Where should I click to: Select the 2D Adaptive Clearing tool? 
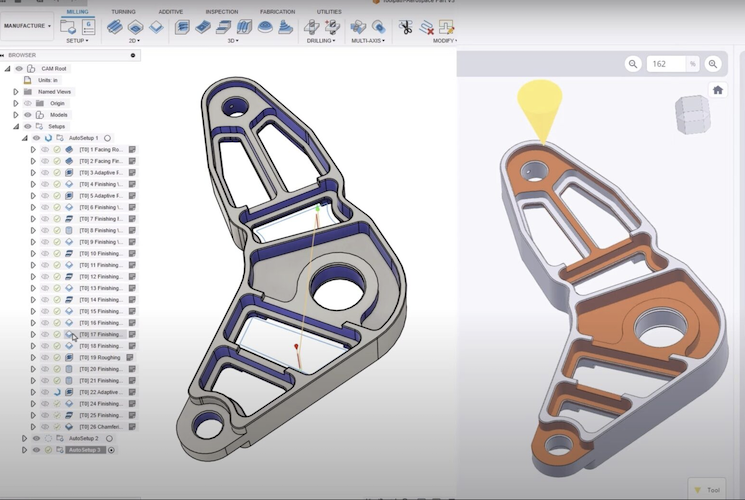pos(115,27)
